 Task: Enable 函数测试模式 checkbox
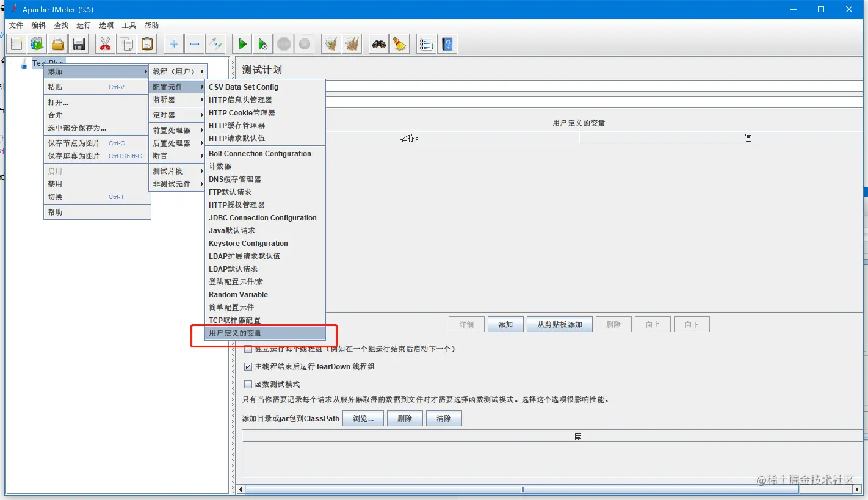coord(248,385)
